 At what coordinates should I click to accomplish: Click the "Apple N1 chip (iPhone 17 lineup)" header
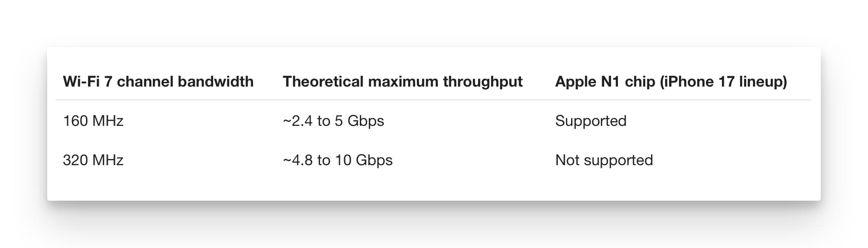pos(671,81)
